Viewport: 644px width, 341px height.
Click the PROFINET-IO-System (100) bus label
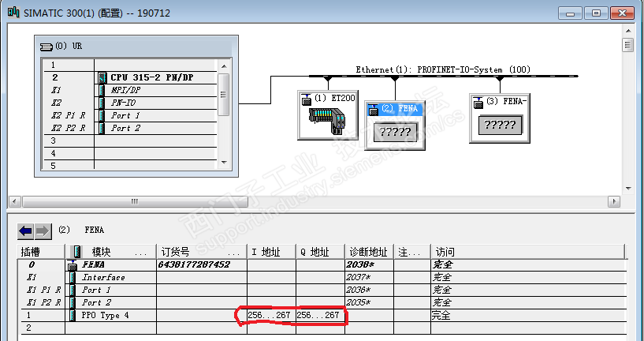point(443,69)
